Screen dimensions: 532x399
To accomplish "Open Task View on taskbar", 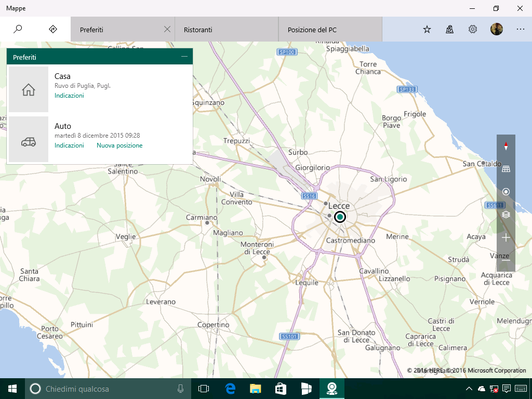I will tap(204, 389).
